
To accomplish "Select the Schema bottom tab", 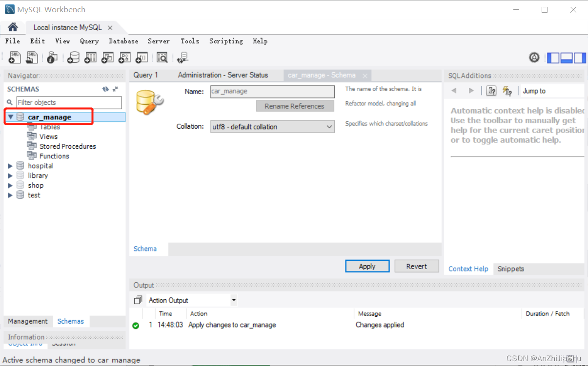I will click(x=145, y=249).
